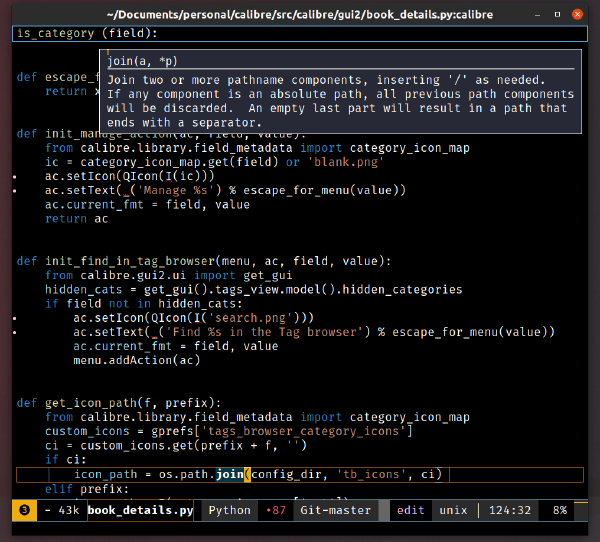600x542 pixels.
Task: Open the flycheck error count •87
Action: (x=276, y=510)
